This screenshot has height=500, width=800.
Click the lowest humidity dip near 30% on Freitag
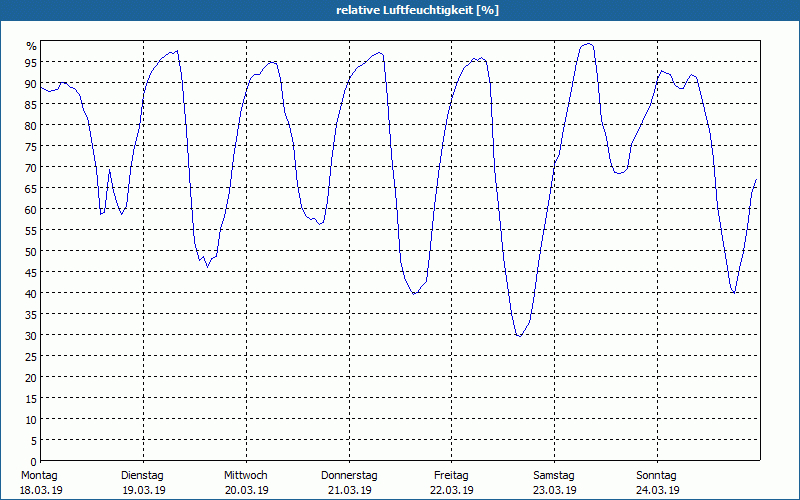519,336
